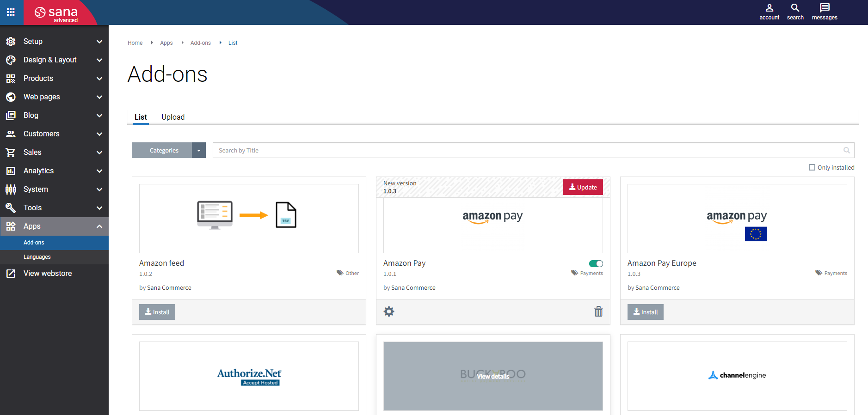The height and width of the screenshot is (415, 868).
Task: Open the channelengine add-on thumbnail
Action: tap(737, 376)
